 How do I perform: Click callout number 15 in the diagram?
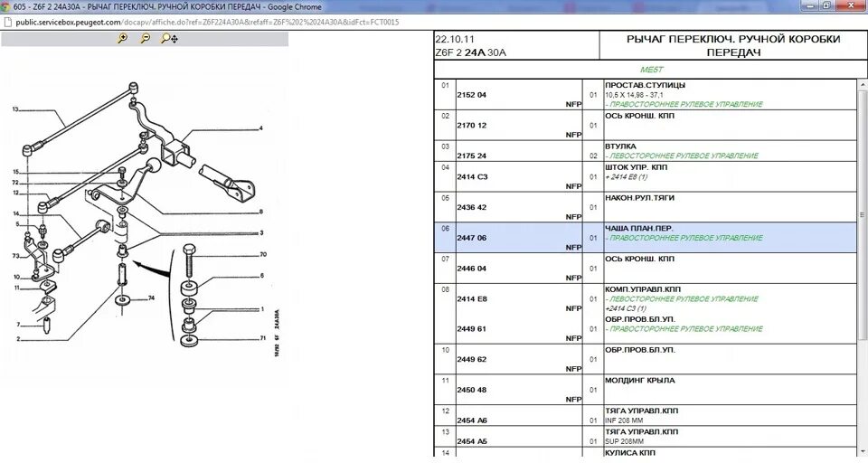[15, 172]
